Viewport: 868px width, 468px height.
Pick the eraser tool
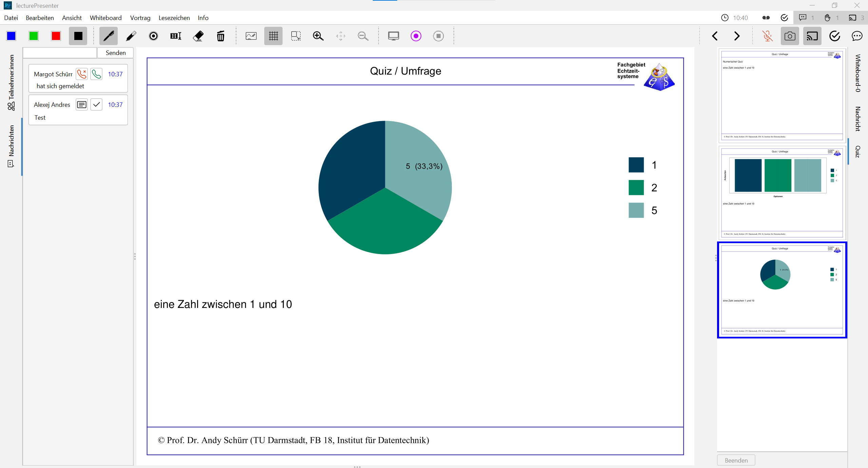[198, 36]
